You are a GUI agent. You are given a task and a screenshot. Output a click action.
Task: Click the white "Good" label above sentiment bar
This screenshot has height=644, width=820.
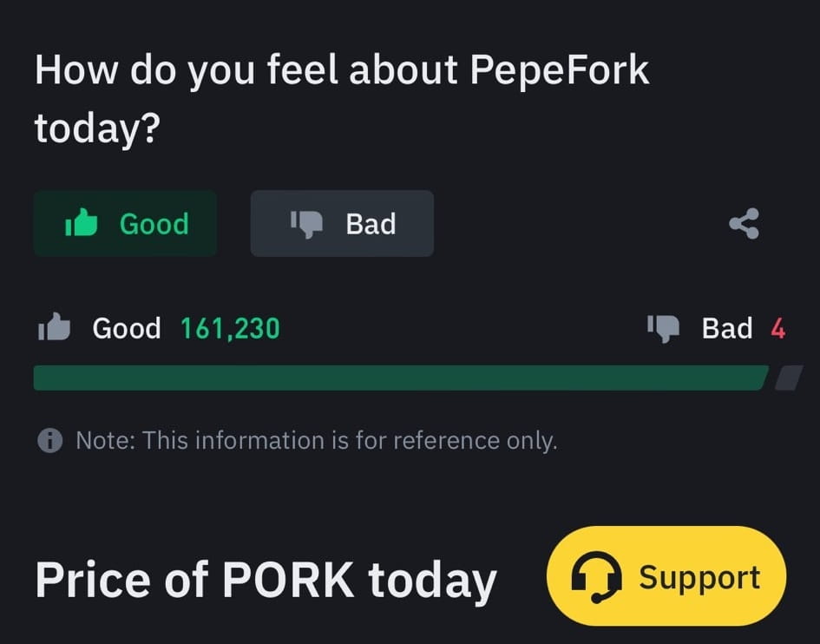coord(127,328)
